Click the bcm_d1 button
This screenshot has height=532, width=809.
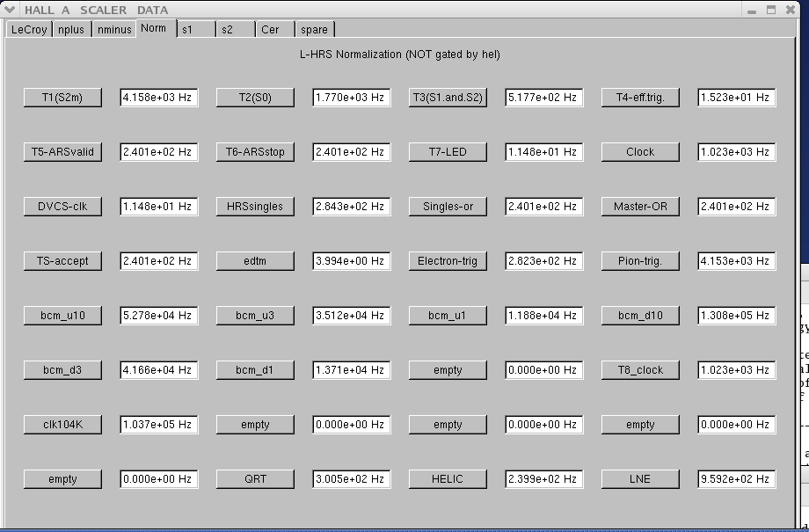[255, 370]
